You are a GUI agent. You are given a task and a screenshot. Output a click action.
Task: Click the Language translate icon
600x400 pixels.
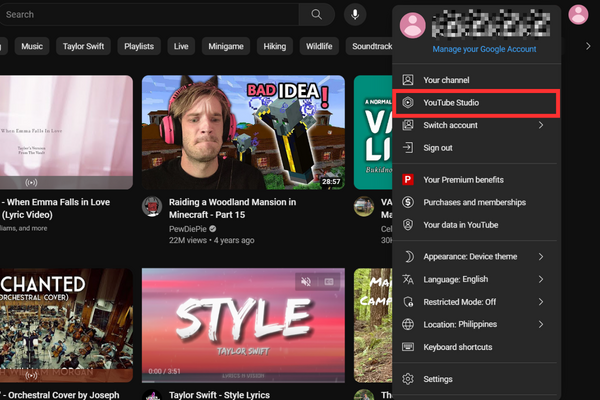(x=408, y=279)
